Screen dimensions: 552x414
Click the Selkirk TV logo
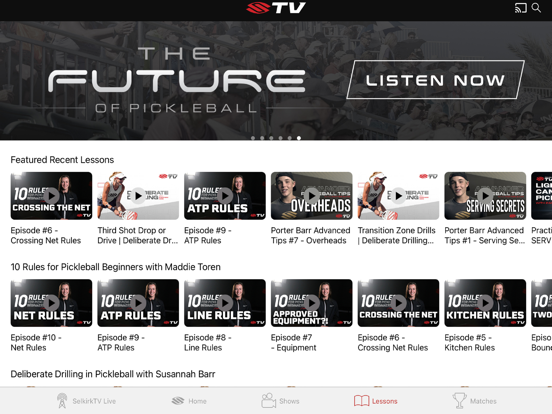tap(276, 8)
